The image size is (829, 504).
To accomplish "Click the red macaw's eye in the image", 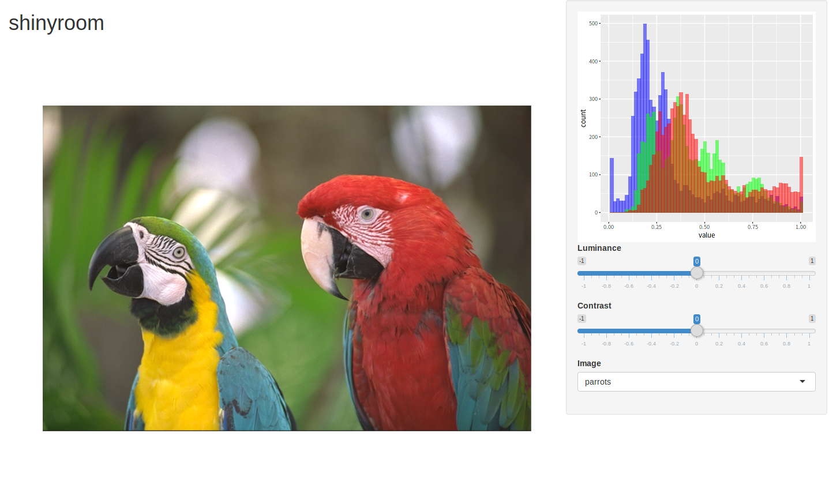I will pyautogui.click(x=366, y=215).
